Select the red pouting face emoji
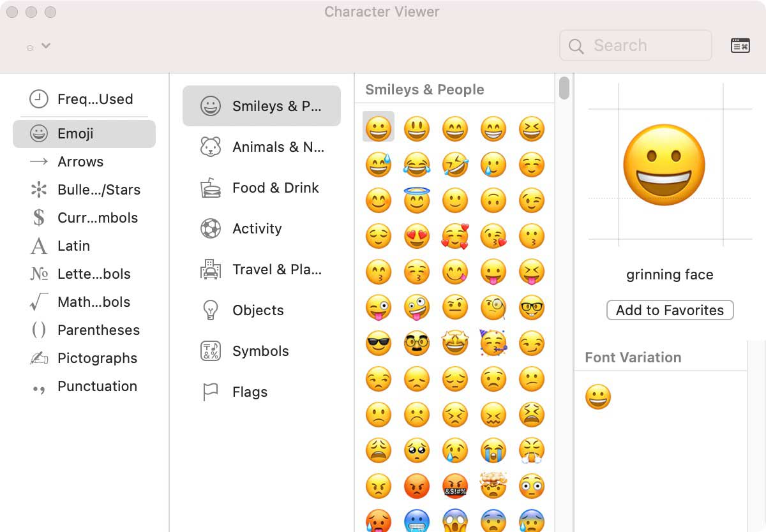766x532 pixels. tap(417, 487)
